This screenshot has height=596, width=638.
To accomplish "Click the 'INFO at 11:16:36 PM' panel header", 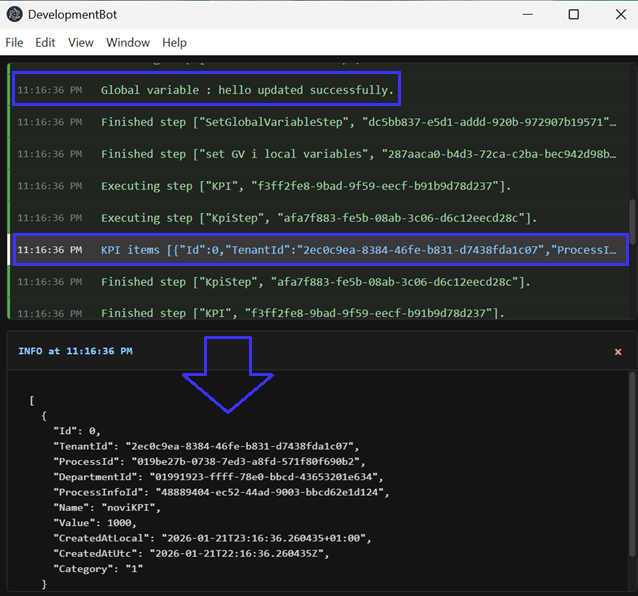I will (x=75, y=352).
